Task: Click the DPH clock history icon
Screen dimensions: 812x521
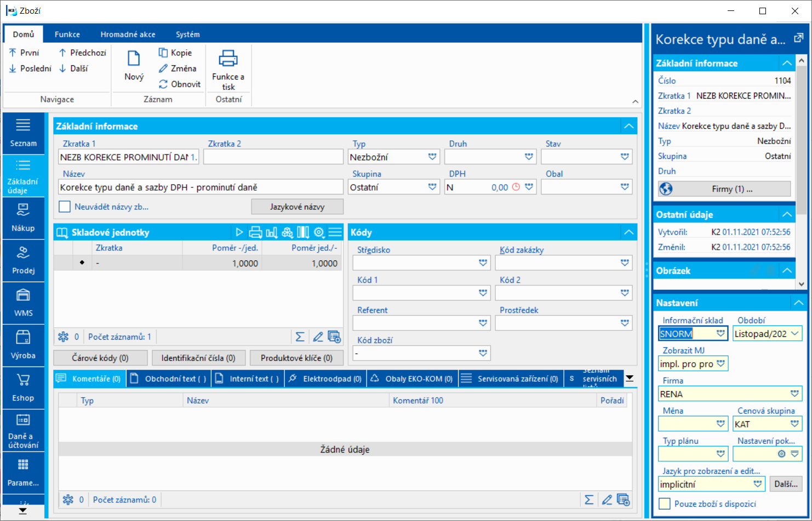Action: coord(516,187)
